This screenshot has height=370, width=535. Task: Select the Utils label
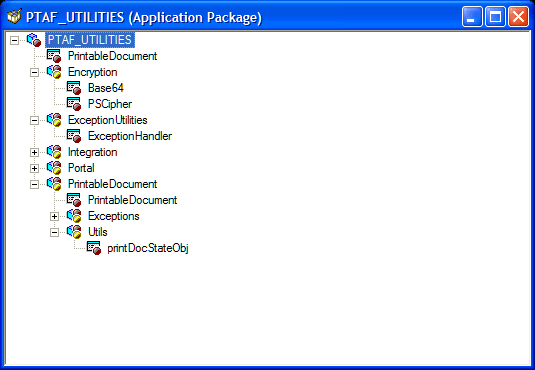click(98, 232)
